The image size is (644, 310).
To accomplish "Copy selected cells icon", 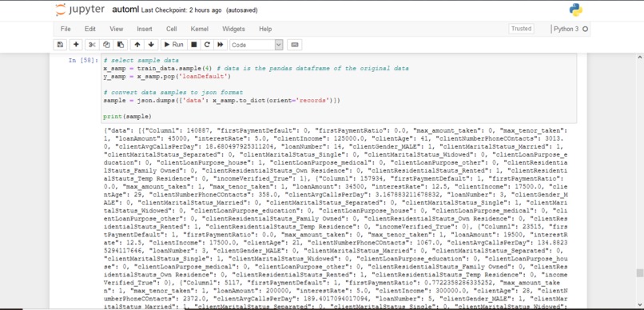I will click(x=106, y=45).
